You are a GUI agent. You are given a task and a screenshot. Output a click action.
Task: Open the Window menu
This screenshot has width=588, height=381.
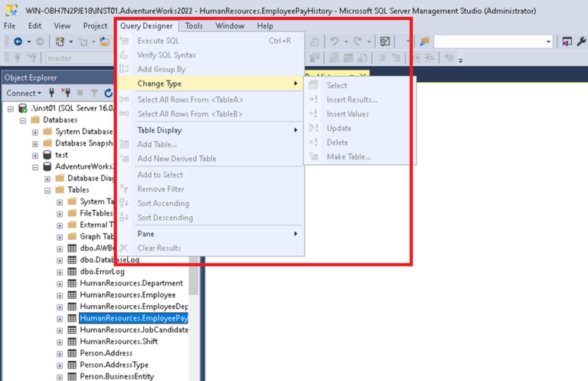point(230,26)
